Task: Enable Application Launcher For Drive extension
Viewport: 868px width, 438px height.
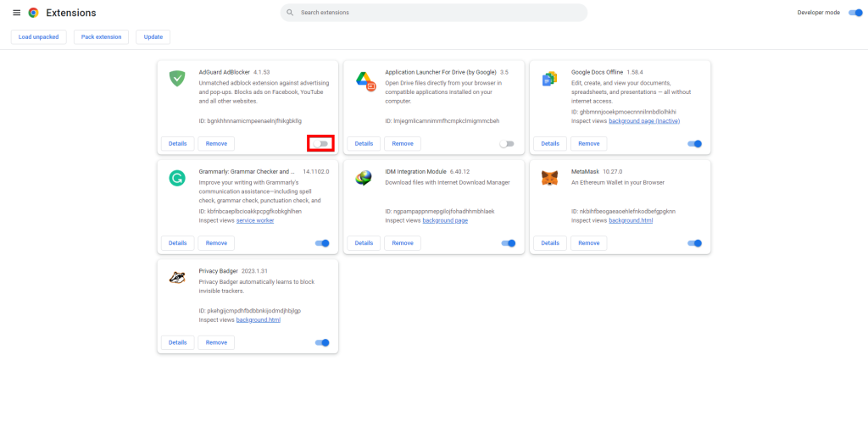Action: point(507,144)
